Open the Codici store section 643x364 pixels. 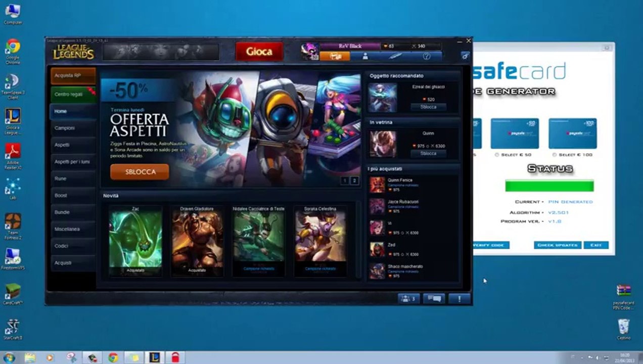73,246
